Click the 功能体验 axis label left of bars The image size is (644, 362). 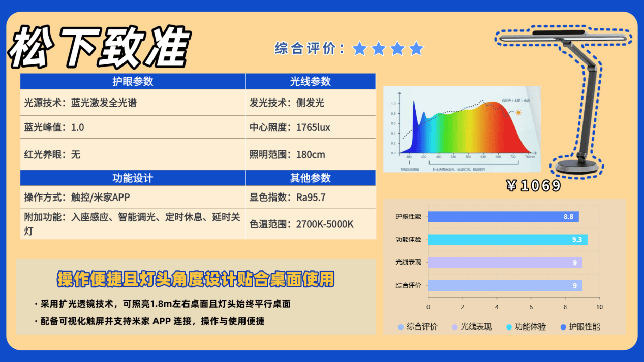409,240
